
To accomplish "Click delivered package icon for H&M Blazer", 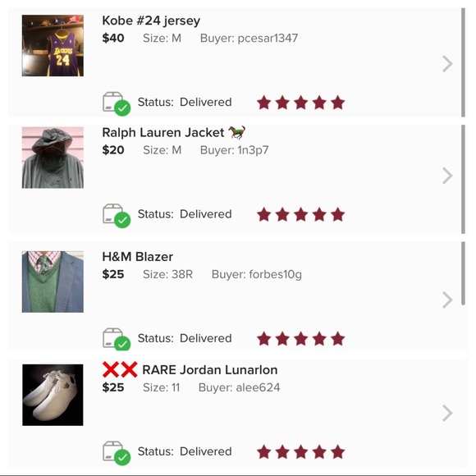I will pos(117,339).
